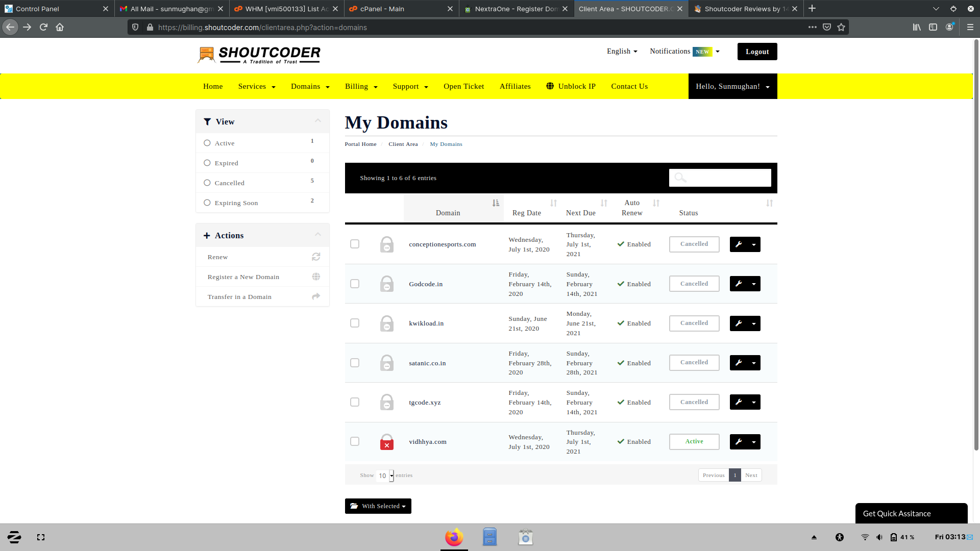Sort table by Reg Date column icon
The height and width of the screenshot is (551, 980).
tap(553, 203)
